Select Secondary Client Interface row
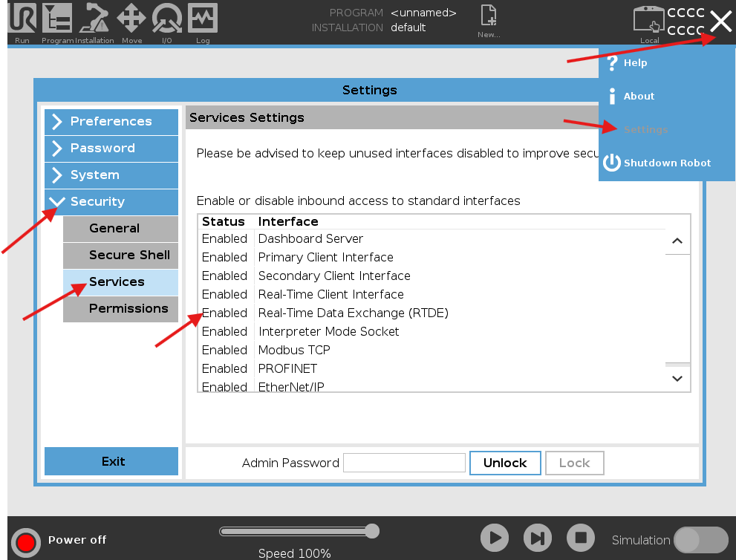This screenshot has width=736, height=560. (x=431, y=276)
